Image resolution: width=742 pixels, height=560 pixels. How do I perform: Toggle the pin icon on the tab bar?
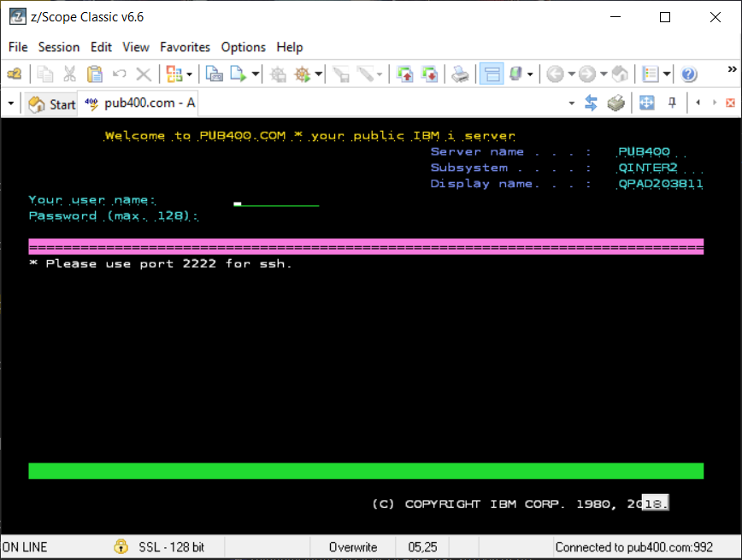tap(672, 103)
